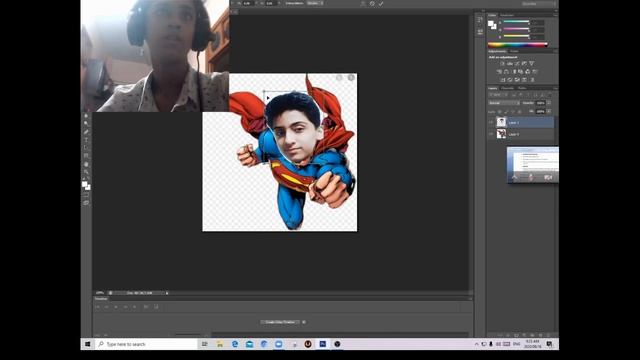Open the Opacity slider dropdown arrow
Screen dimensions: 640x360
(x=549, y=103)
